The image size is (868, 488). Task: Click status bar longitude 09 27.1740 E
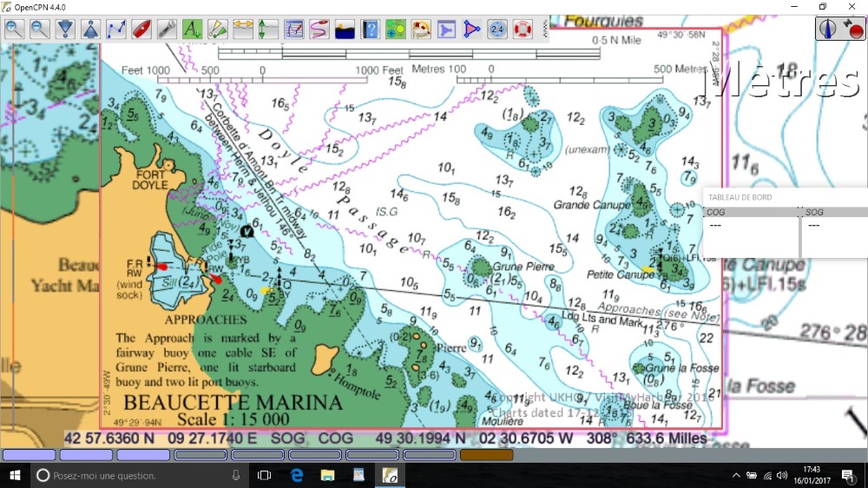(x=212, y=439)
